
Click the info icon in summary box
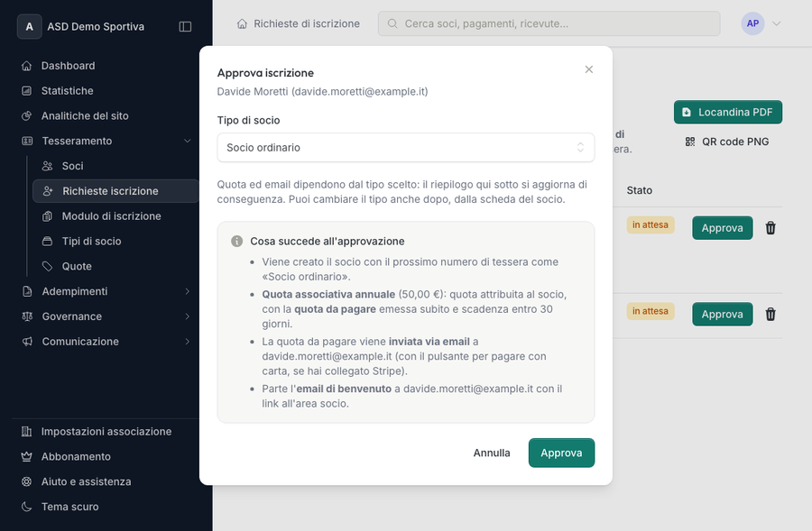coord(236,242)
